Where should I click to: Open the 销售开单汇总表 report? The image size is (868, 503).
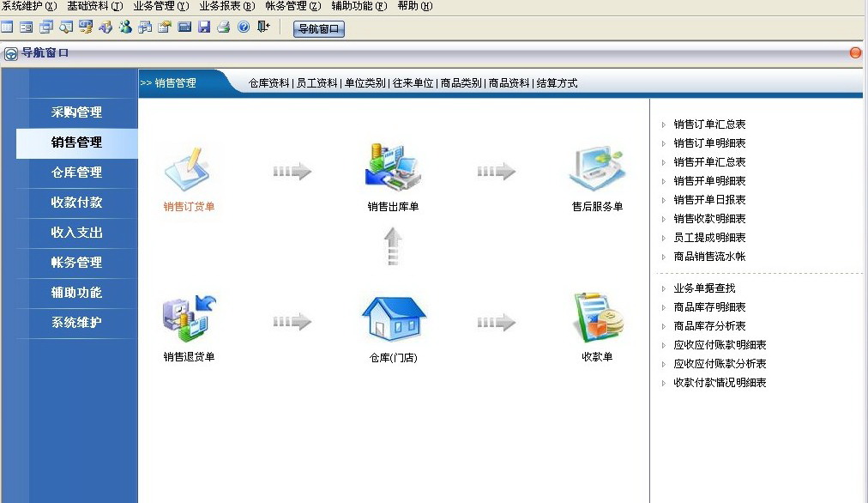[x=709, y=162]
